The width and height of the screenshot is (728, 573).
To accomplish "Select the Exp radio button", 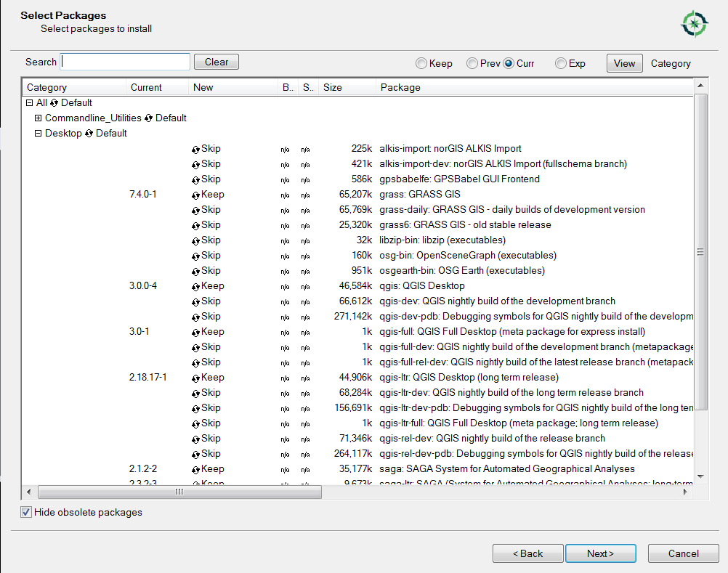I will coord(560,63).
